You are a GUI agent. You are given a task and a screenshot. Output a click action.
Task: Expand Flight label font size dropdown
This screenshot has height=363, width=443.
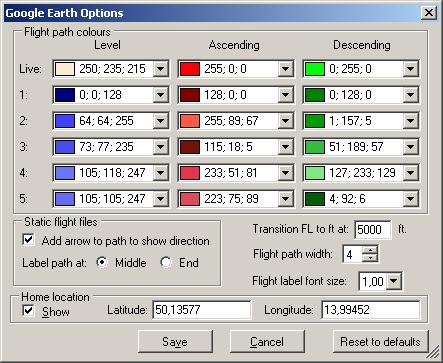pyautogui.click(x=394, y=281)
